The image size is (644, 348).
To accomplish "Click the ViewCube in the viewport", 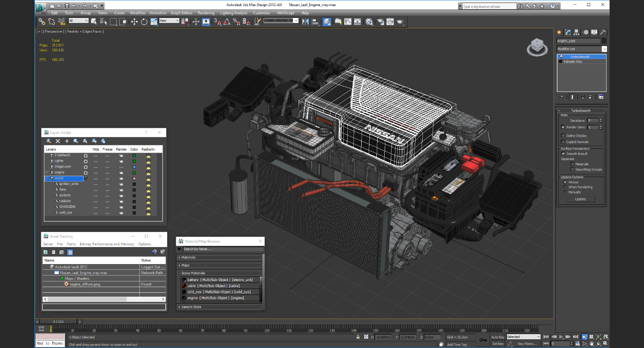I will point(537,47).
